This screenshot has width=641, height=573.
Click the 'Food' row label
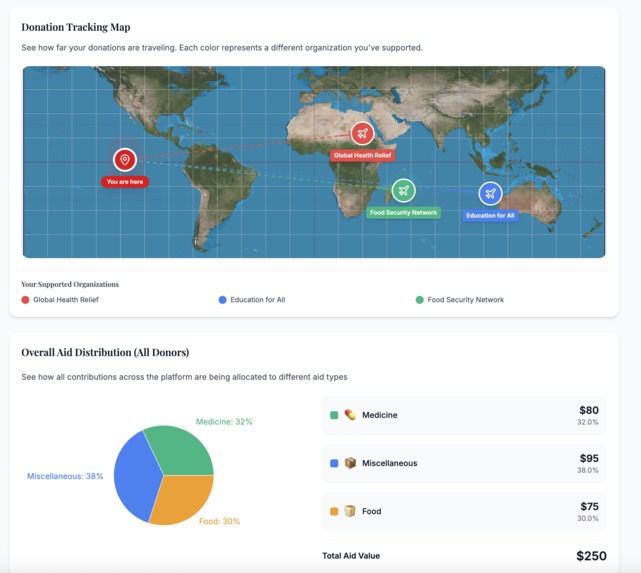pyautogui.click(x=372, y=512)
